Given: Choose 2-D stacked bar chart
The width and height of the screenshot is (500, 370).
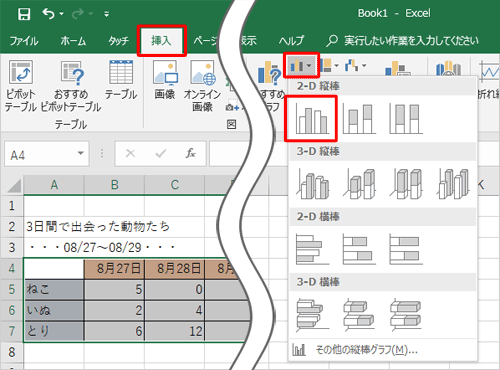Looking at the screenshot, I should tap(359, 249).
